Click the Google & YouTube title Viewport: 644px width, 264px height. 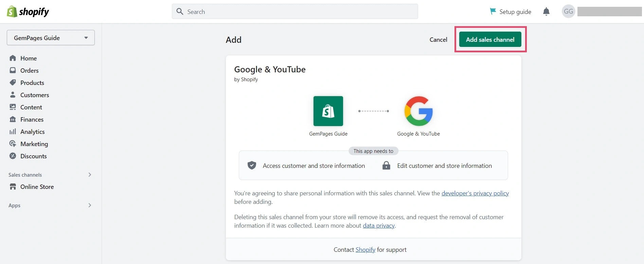click(x=270, y=69)
